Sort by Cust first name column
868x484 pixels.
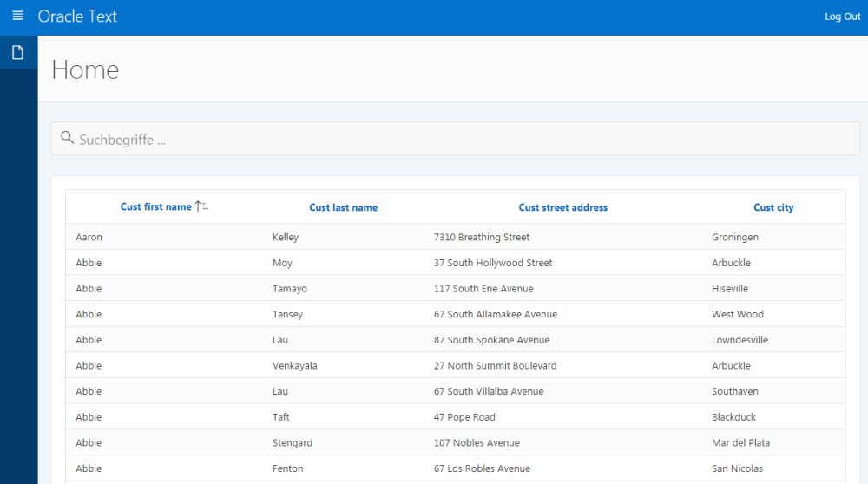pyautogui.click(x=156, y=207)
